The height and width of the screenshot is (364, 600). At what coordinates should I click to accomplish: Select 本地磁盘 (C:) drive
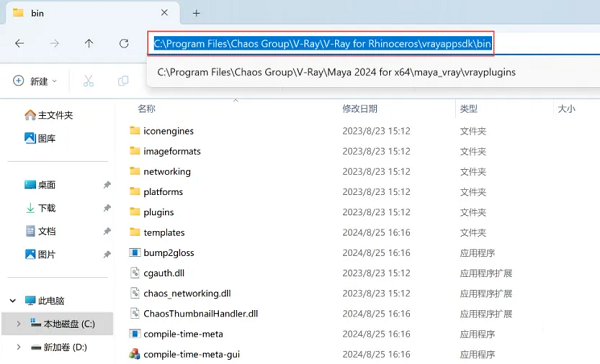click(63, 324)
